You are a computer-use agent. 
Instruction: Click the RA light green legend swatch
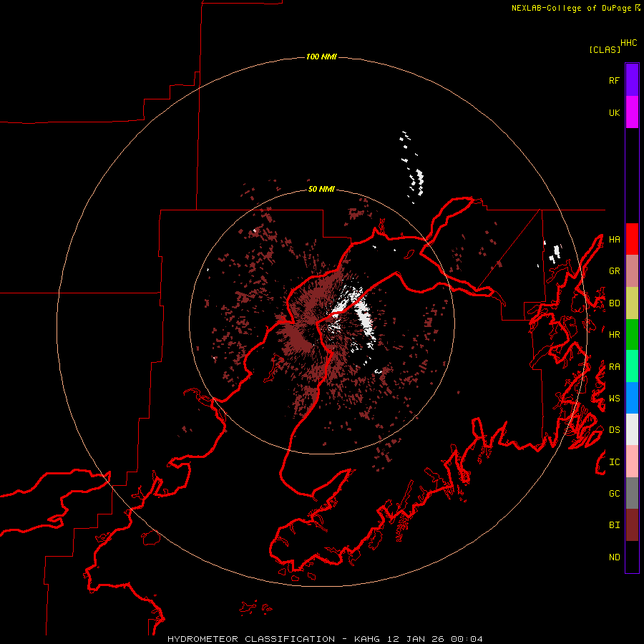coord(632,366)
